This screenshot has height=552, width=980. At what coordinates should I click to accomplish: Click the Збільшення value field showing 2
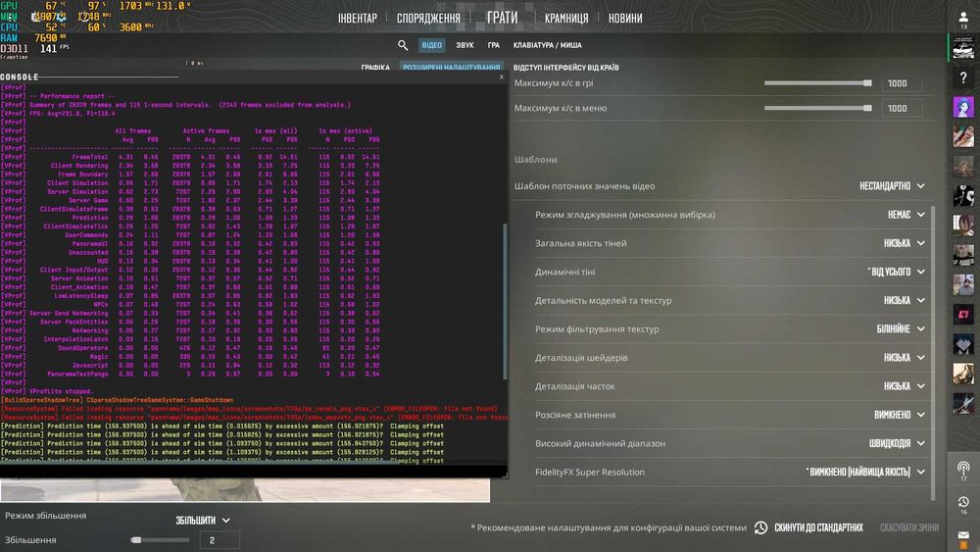(220, 540)
